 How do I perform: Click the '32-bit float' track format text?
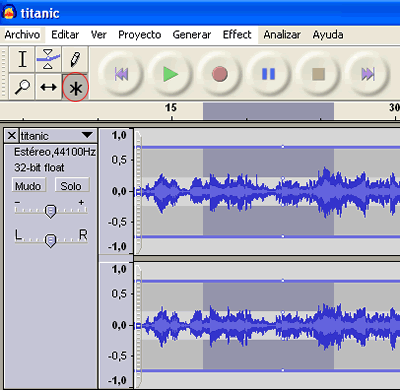coord(39,167)
